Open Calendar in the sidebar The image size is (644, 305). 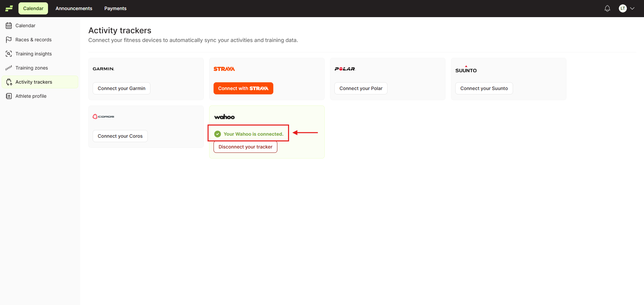click(x=40, y=26)
